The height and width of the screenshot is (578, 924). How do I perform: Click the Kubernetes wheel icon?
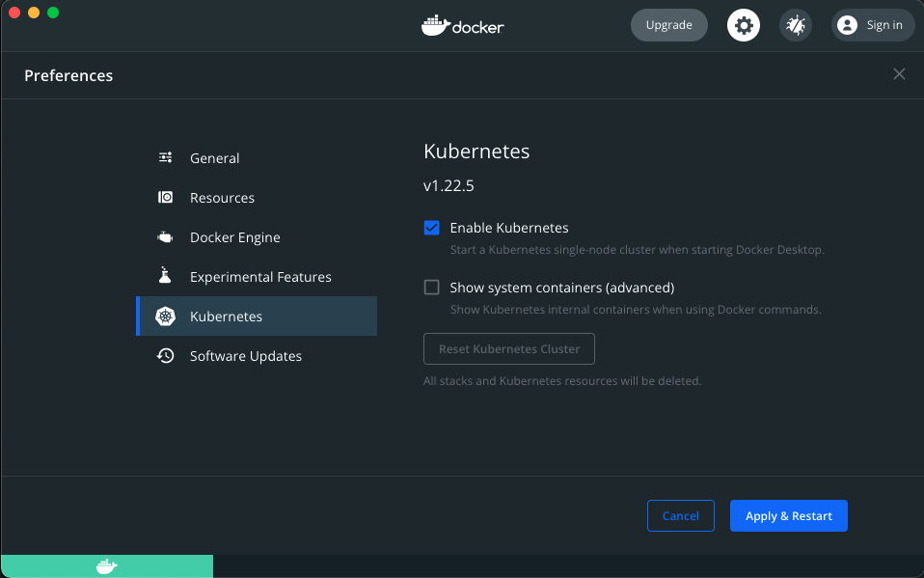point(166,317)
